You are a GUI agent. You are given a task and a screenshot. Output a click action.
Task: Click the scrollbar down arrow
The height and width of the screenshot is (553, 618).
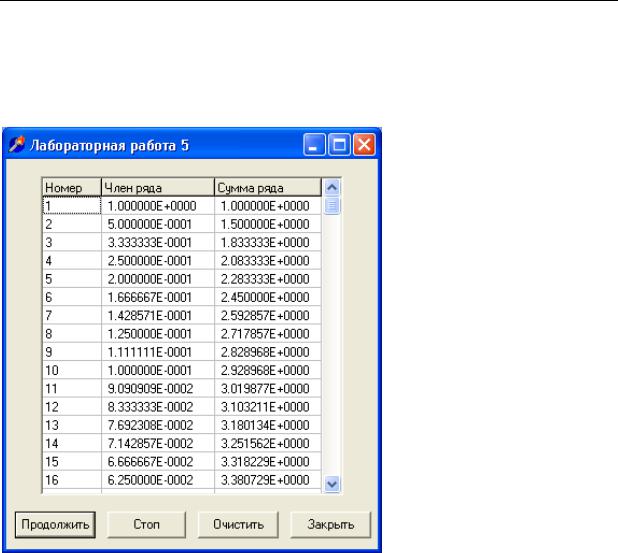point(332,483)
